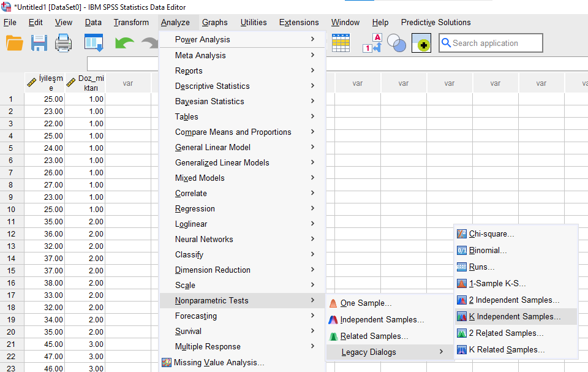The height and width of the screenshot is (372, 588).
Task: Click the yellow grid Split File icon
Action: [341, 43]
